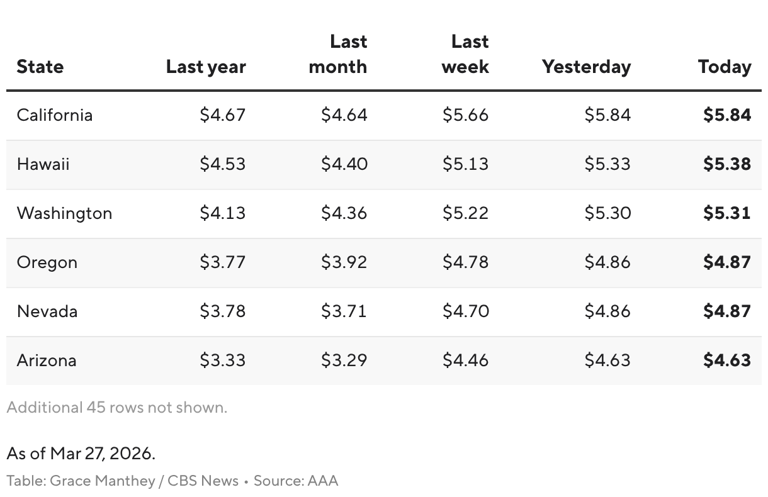Click the As of Mar 27, 2026 note
The image size is (768, 497).
(x=81, y=454)
